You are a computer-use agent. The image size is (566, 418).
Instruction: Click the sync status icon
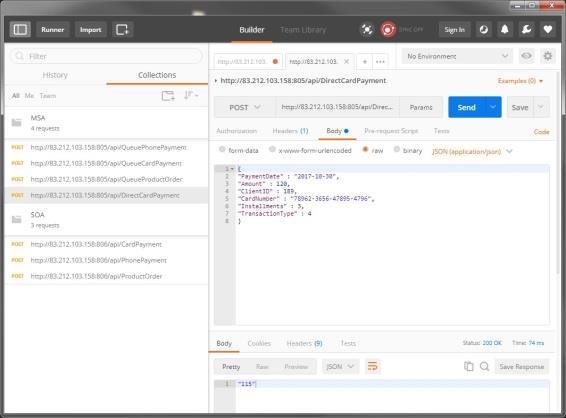click(388, 29)
